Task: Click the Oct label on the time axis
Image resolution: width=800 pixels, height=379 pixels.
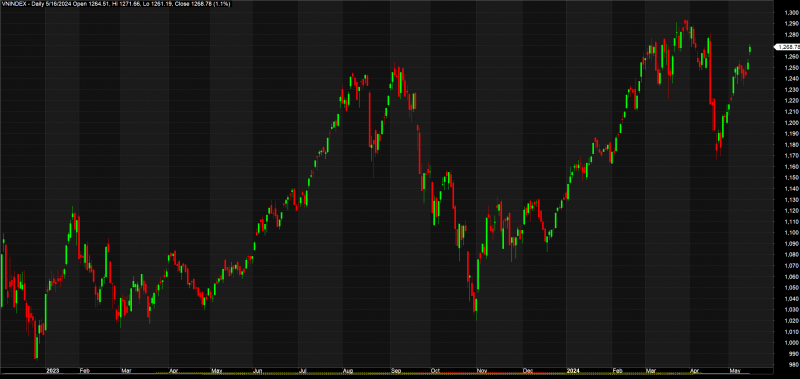Action: [436, 371]
